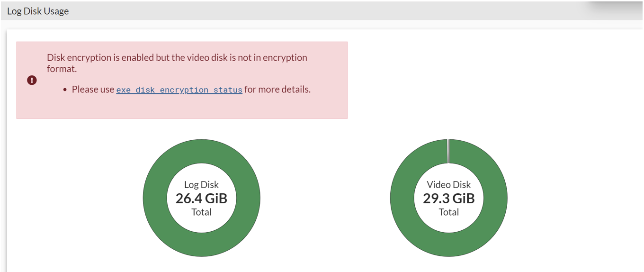Click the 29.3 GiB value
The height and width of the screenshot is (272, 644).
[448, 198]
